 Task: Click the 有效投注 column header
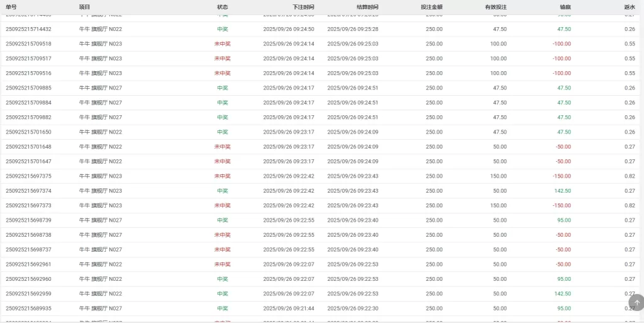(x=496, y=7)
